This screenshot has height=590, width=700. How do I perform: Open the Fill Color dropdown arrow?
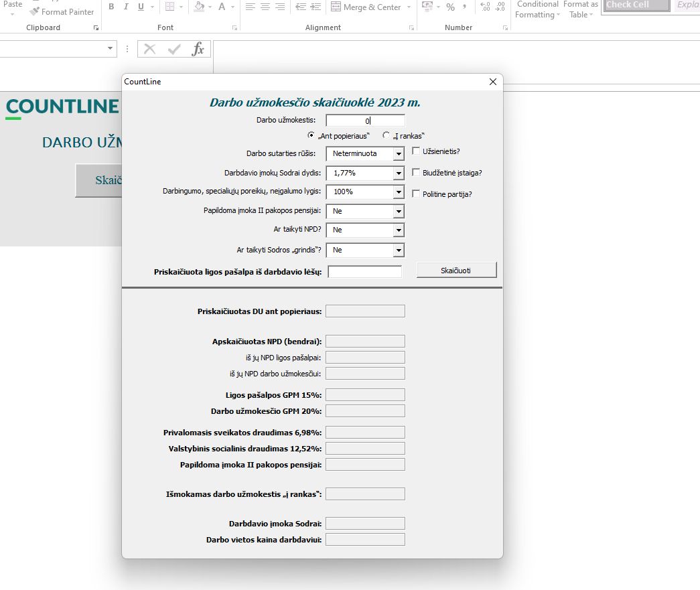pyautogui.click(x=210, y=7)
